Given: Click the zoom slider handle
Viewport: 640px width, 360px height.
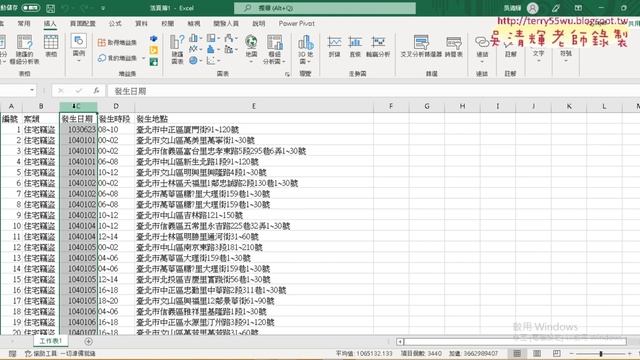Looking at the screenshot, I should coord(601,353).
